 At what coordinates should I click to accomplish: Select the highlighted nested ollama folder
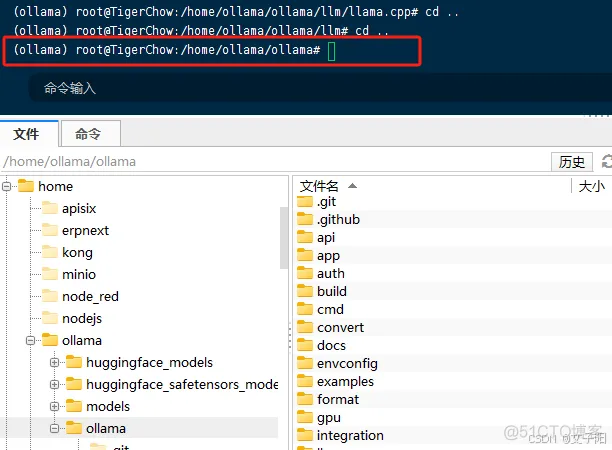pos(106,429)
